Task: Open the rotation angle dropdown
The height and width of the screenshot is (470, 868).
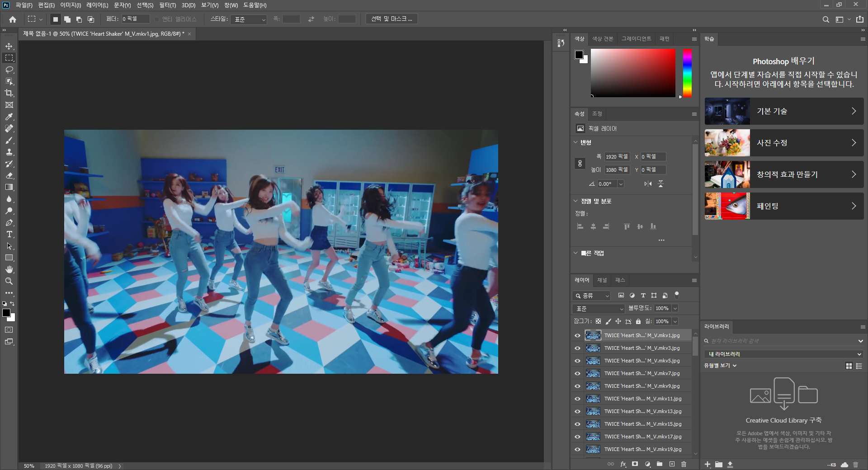Action: click(621, 184)
